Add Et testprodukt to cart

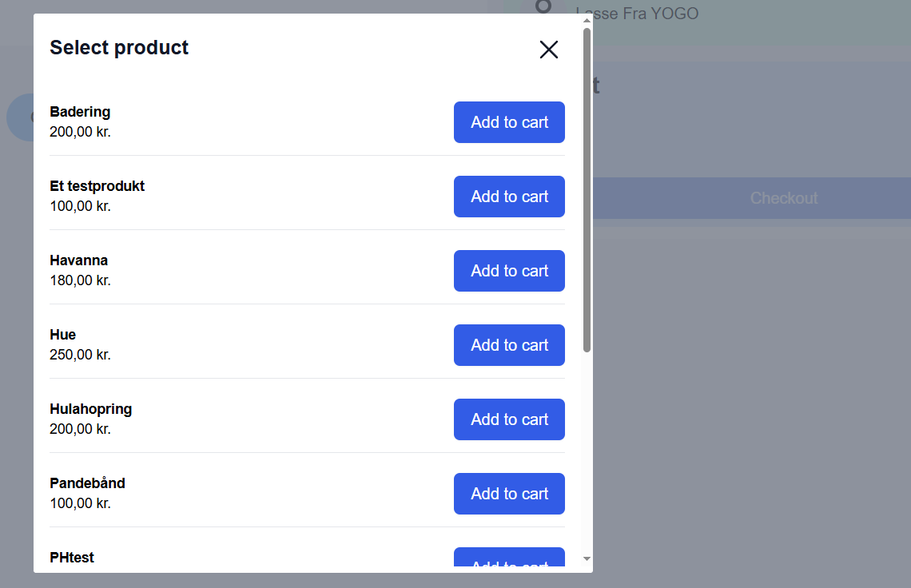[509, 197]
